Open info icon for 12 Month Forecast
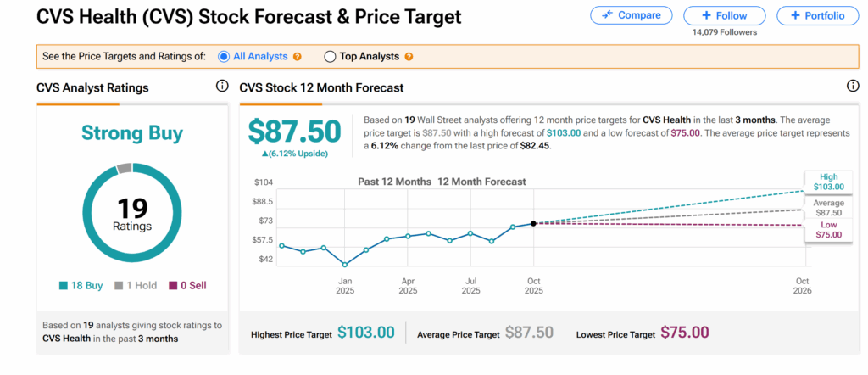The height and width of the screenshot is (375, 868). pyautogui.click(x=853, y=87)
